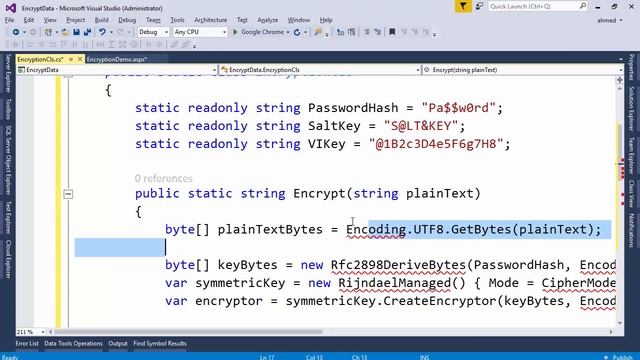
Task: Toggle pin on the EncryptionCls.cs tab
Action: [x=71, y=59]
